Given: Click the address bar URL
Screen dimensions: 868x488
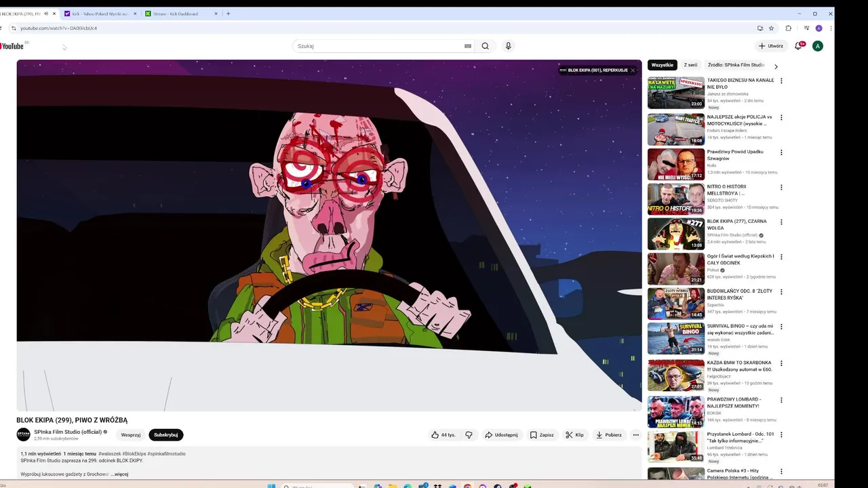Looking at the screenshot, I should [58, 28].
